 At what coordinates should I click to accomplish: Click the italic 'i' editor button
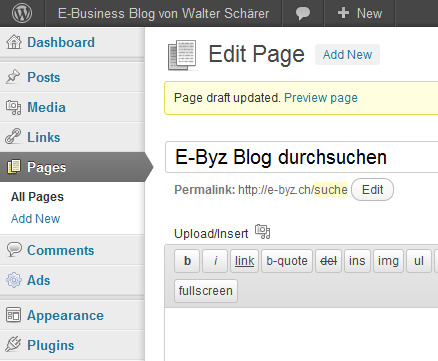[x=215, y=261]
